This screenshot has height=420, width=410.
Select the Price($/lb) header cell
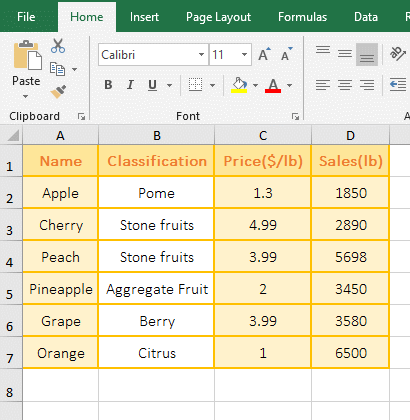(263, 161)
